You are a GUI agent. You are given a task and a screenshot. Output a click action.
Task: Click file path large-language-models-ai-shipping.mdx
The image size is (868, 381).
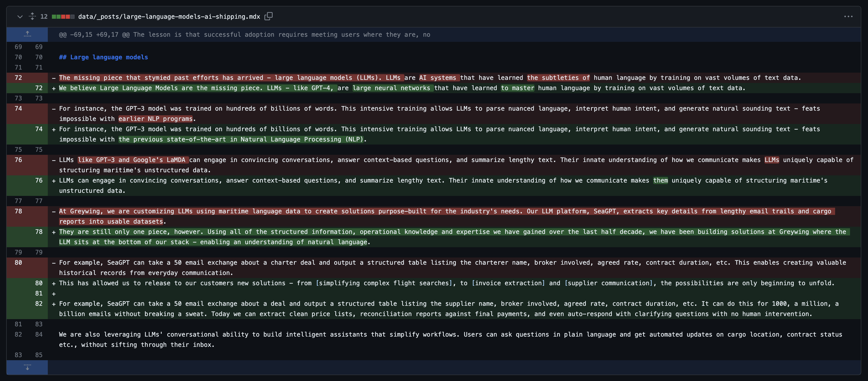click(169, 16)
